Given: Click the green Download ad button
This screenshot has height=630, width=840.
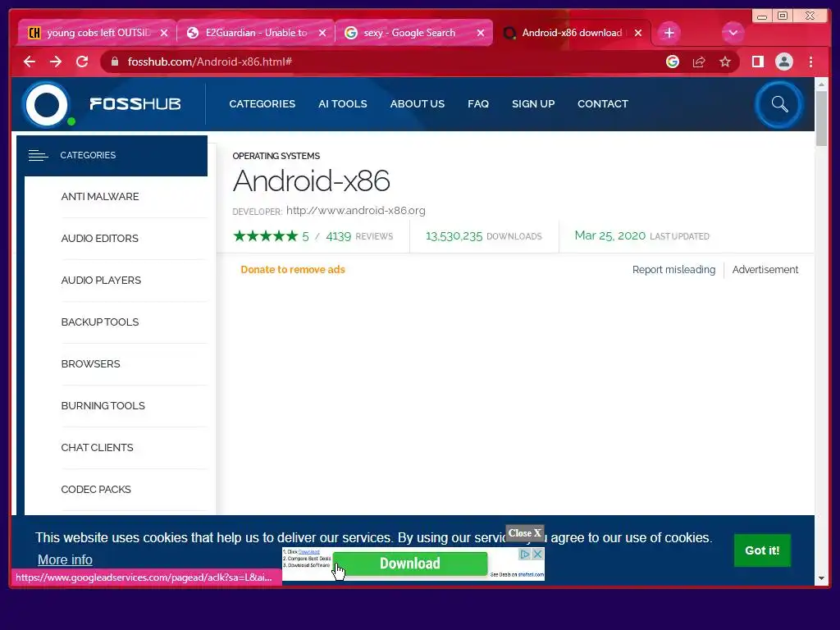Looking at the screenshot, I should pos(410,564).
